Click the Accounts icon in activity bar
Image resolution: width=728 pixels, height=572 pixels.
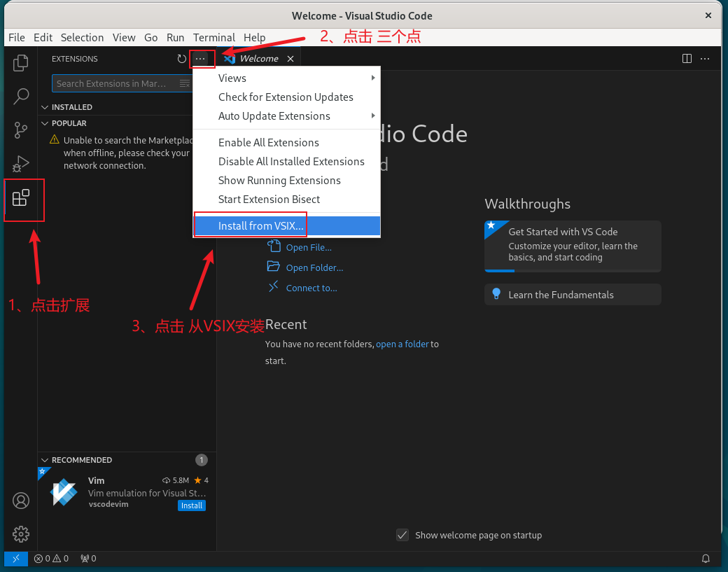click(20, 501)
